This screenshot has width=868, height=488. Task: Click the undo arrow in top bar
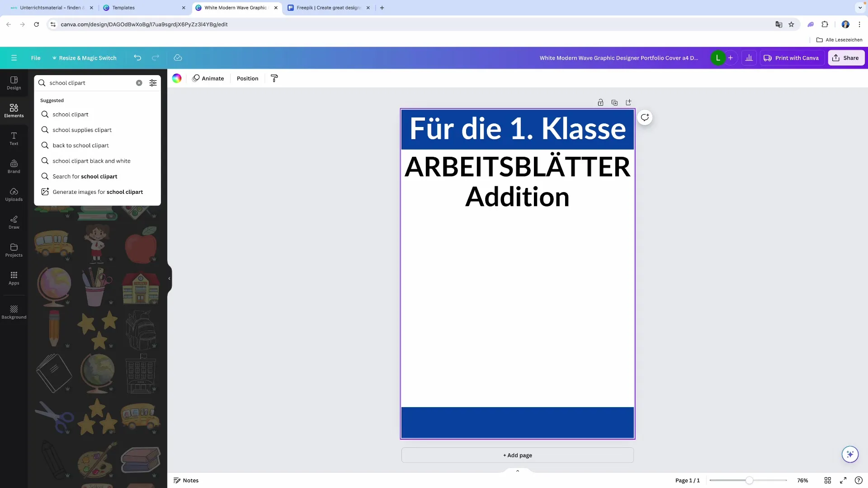(137, 58)
